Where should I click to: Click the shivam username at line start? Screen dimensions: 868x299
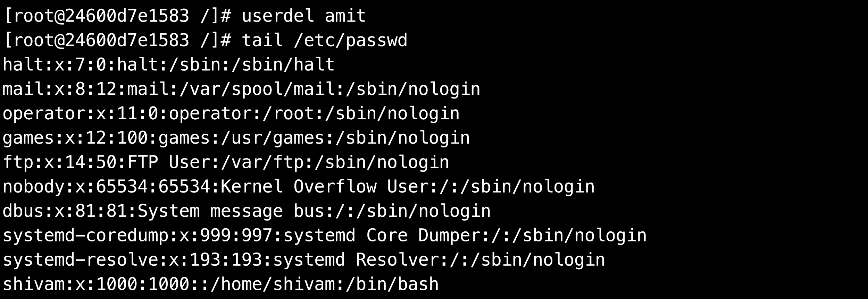click(33, 284)
